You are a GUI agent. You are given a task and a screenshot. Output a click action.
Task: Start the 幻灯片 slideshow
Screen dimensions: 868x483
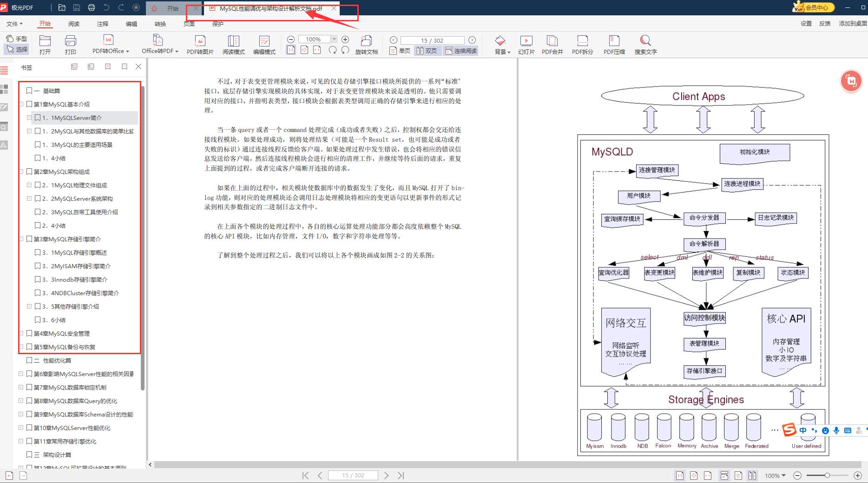pos(526,45)
